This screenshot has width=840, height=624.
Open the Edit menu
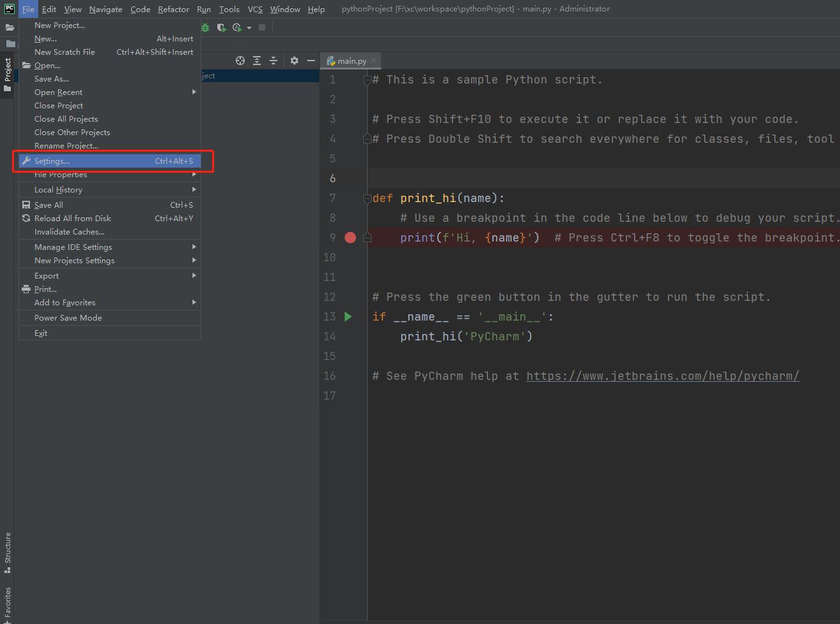tap(49, 9)
